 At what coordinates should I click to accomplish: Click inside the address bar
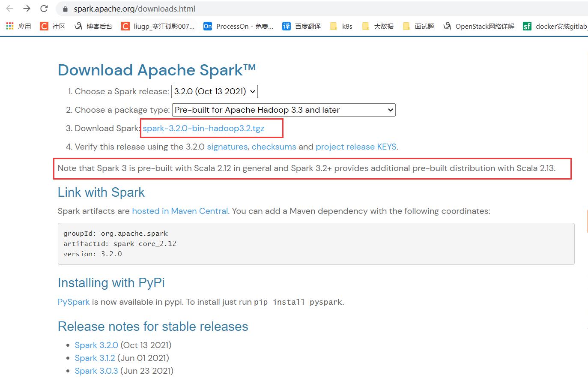[x=171, y=9]
